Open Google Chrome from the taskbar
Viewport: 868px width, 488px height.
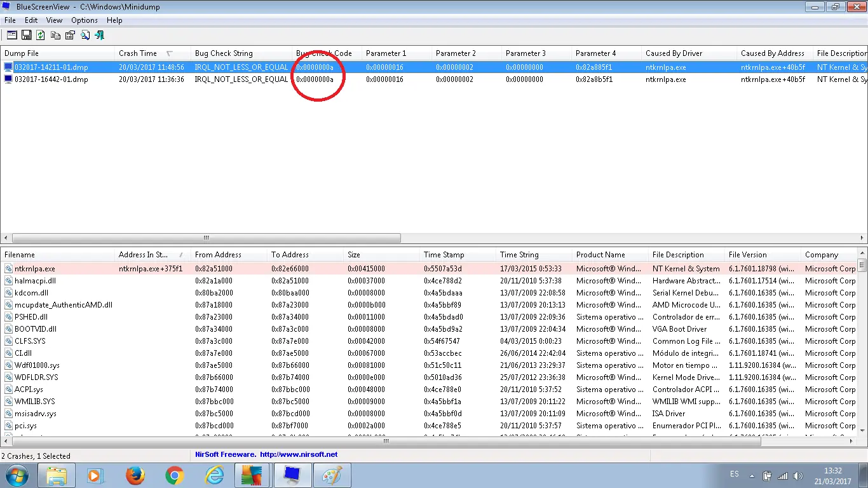pyautogui.click(x=175, y=475)
